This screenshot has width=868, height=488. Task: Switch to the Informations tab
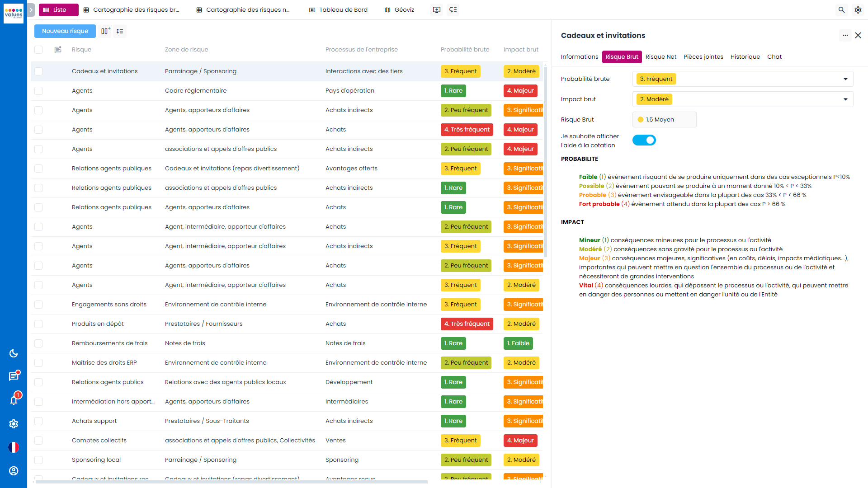pyautogui.click(x=580, y=57)
